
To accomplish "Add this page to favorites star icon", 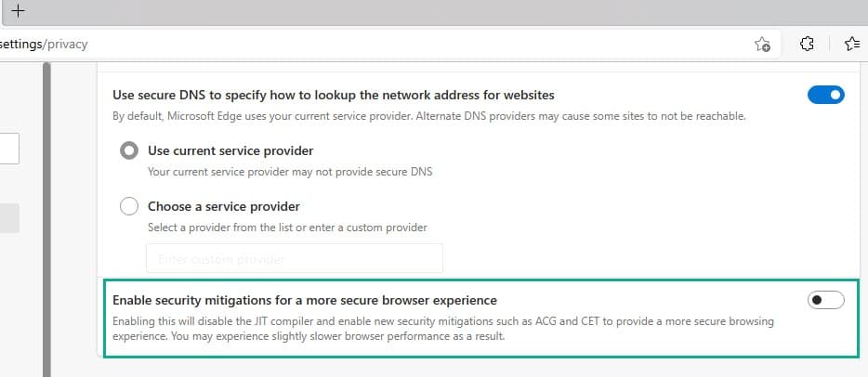I will [x=762, y=44].
